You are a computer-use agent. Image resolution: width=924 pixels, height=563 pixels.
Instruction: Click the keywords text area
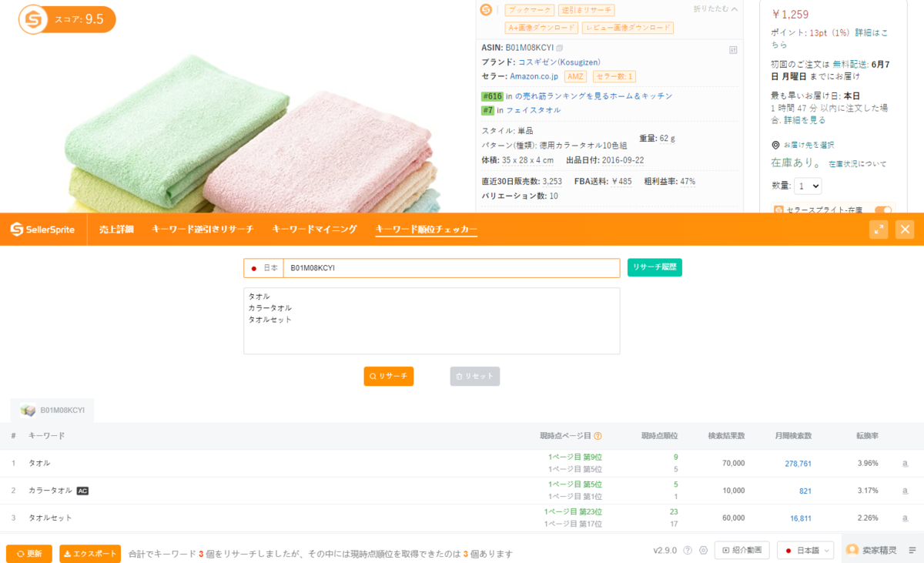pos(431,321)
